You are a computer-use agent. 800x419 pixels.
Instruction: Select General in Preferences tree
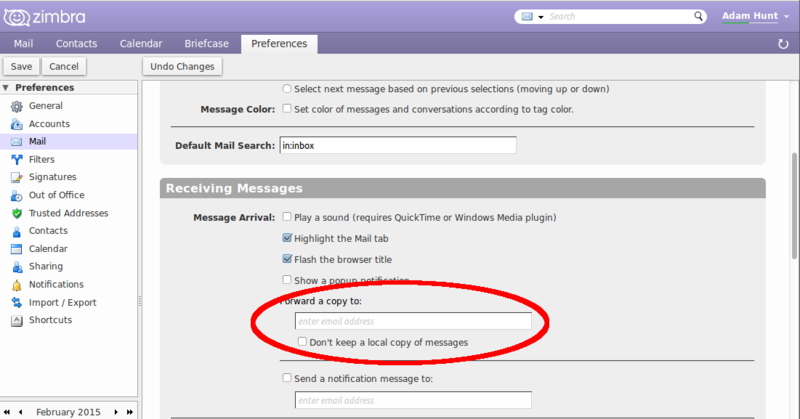(x=45, y=106)
